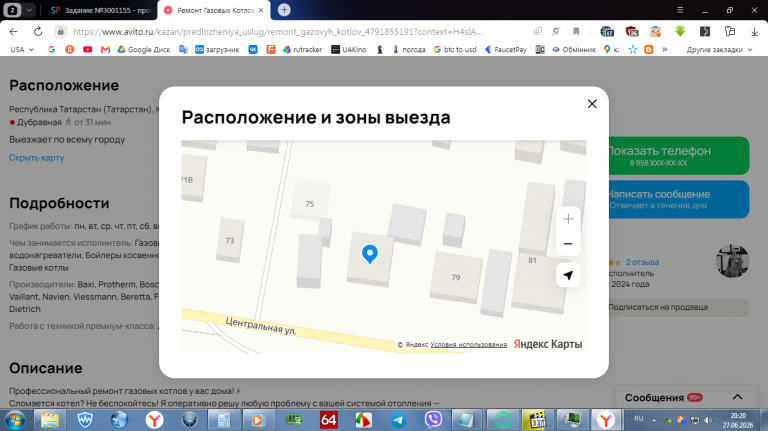768x431 pixels.
Task: Open the USA bookmarks folder dropdown
Action: pos(22,49)
